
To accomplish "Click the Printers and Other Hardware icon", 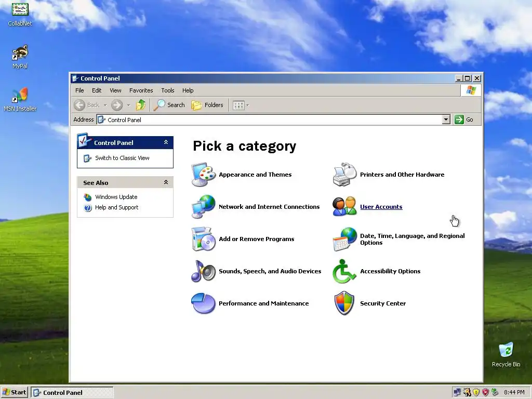I will pyautogui.click(x=345, y=175).
